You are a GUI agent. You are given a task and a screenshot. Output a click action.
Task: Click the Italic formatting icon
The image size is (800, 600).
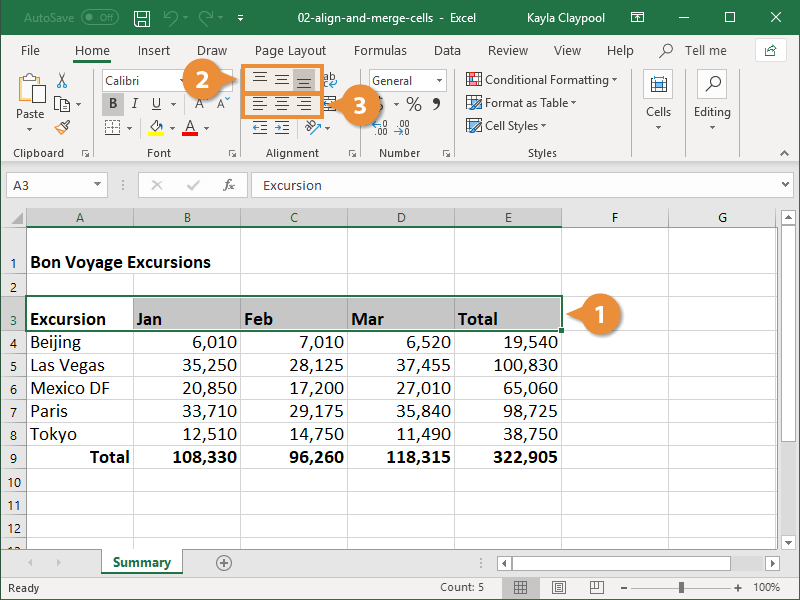click(x=133, y=103)
